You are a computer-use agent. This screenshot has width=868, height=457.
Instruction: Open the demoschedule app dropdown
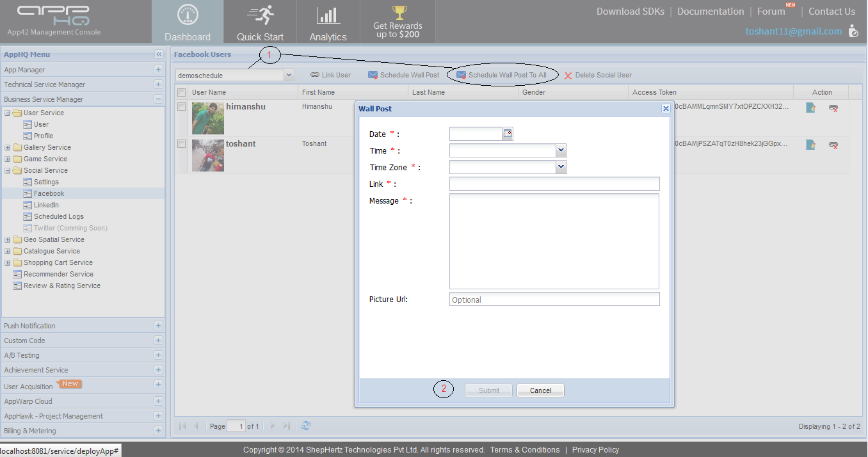tap(289, 76)
